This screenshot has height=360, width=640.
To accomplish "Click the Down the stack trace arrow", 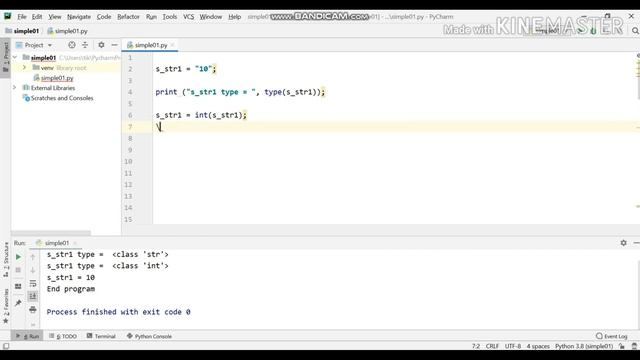I will [33, 270].
